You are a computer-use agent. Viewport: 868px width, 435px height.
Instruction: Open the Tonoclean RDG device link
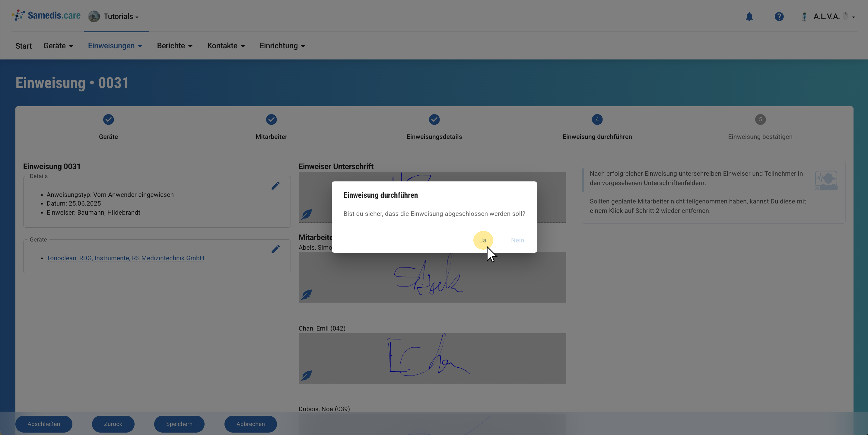click(125, 258)
